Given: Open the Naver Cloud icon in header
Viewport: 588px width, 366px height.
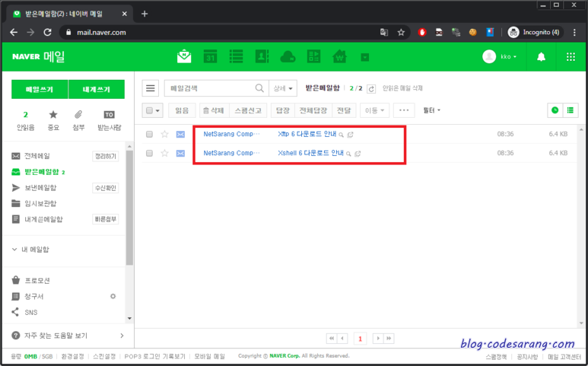Looking at the screenshot, I should [288, 56].
